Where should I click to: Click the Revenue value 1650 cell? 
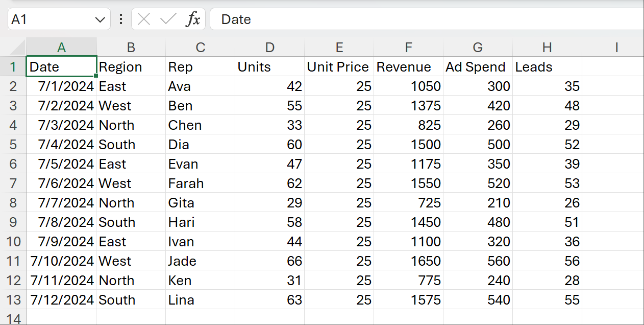click(408, 261)
